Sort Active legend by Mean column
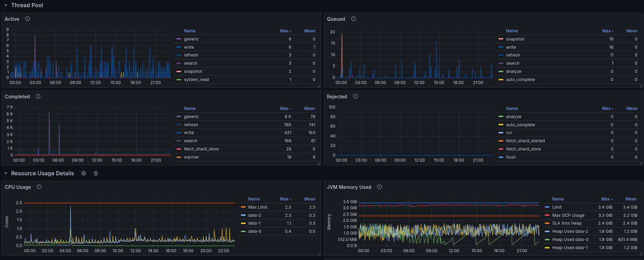This screenshot has width=644, height=260. pos(310,31)
